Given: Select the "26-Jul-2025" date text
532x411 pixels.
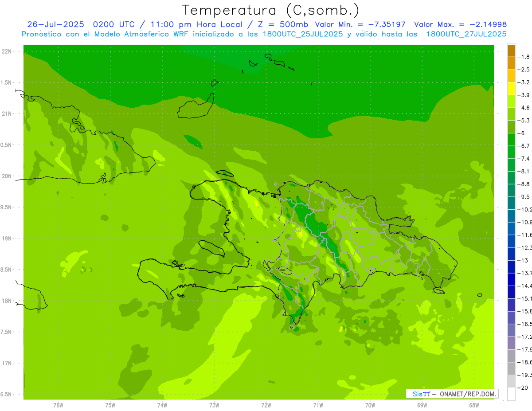Looking at the screenshot, I should click(x=55, y=24).
